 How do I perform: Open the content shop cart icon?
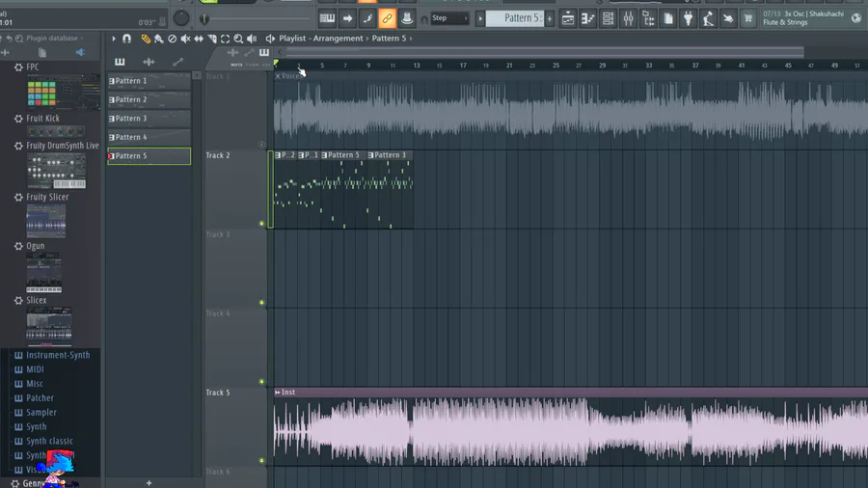(747, 18)
